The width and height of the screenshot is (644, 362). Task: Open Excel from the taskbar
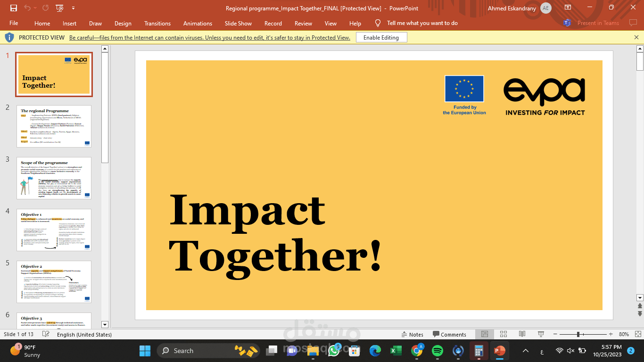[x=396, y=351]
